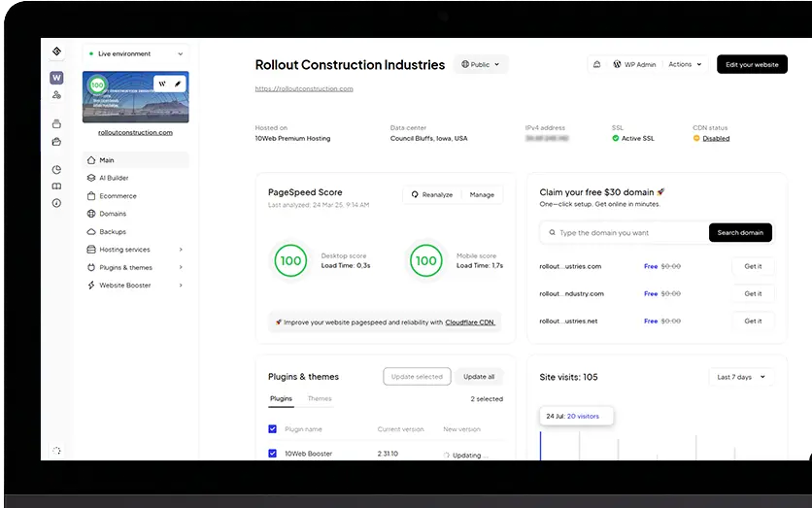Image resolution: width=812 pixels, height=508 pixels.
Task: Click the WordPress icon on site thumbnail
Action: click(x=162, y=84)
